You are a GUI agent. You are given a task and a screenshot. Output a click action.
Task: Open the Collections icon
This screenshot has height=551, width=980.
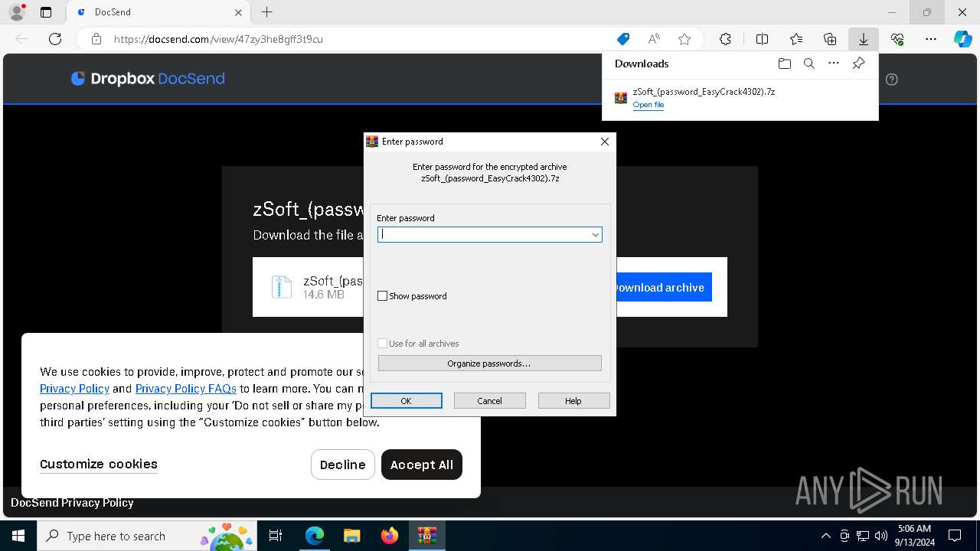pos(830,39)
